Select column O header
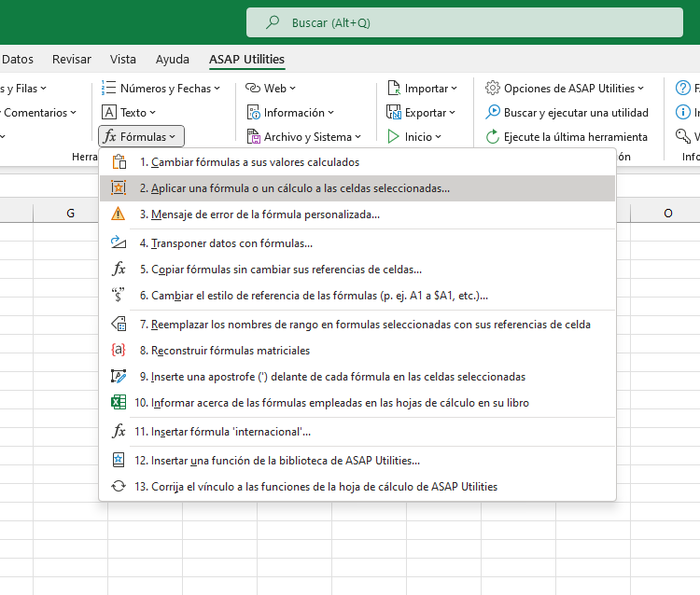Screen dimensions: 700x595 pos(665,214)
